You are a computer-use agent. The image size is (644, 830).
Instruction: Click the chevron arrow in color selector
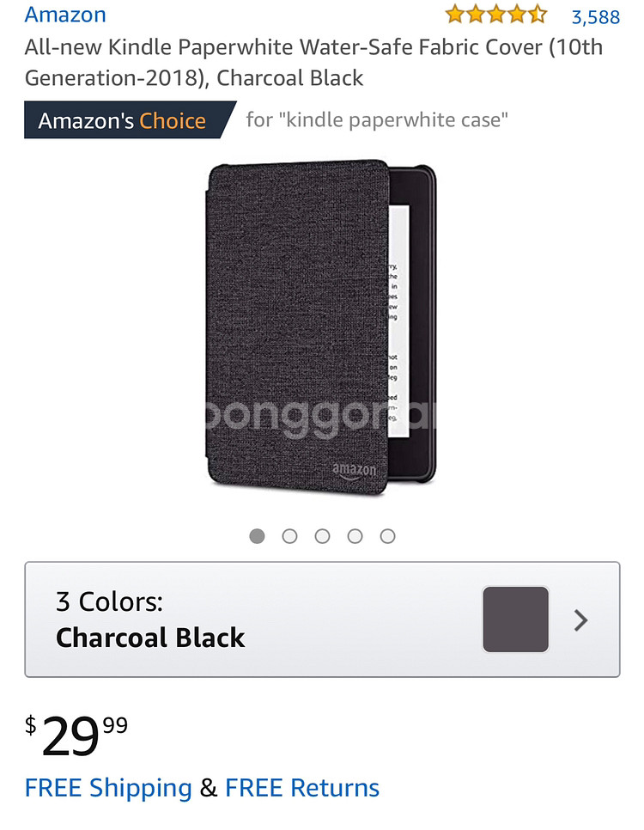pos(581,619)
